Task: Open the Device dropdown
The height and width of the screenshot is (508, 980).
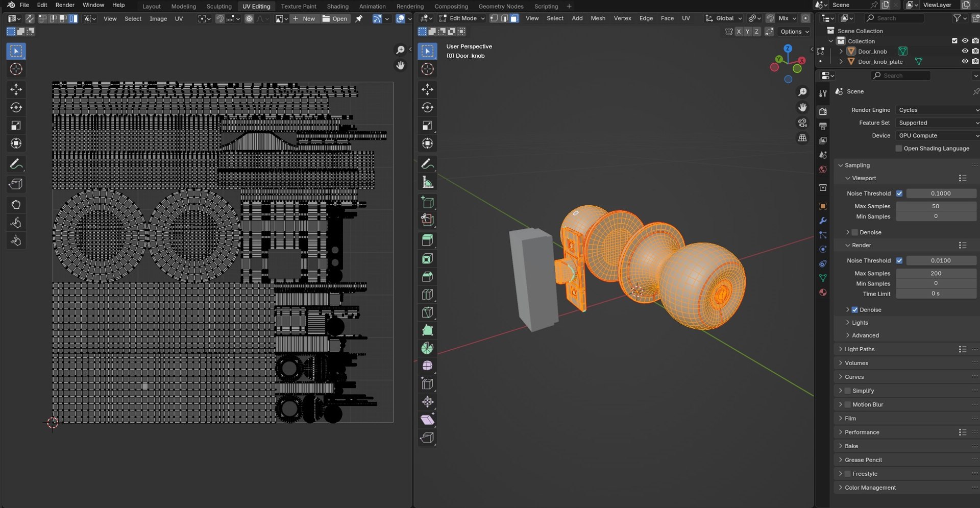Action: click(x=938, y=135)
